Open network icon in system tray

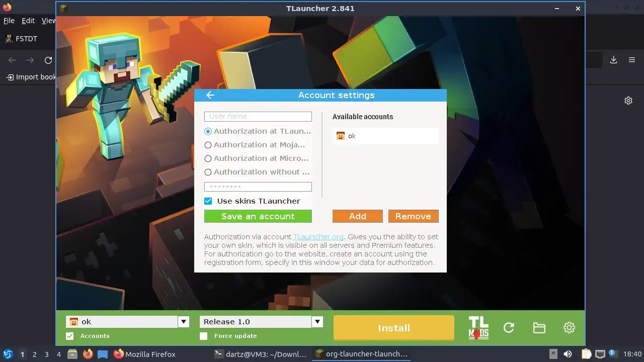600,354
